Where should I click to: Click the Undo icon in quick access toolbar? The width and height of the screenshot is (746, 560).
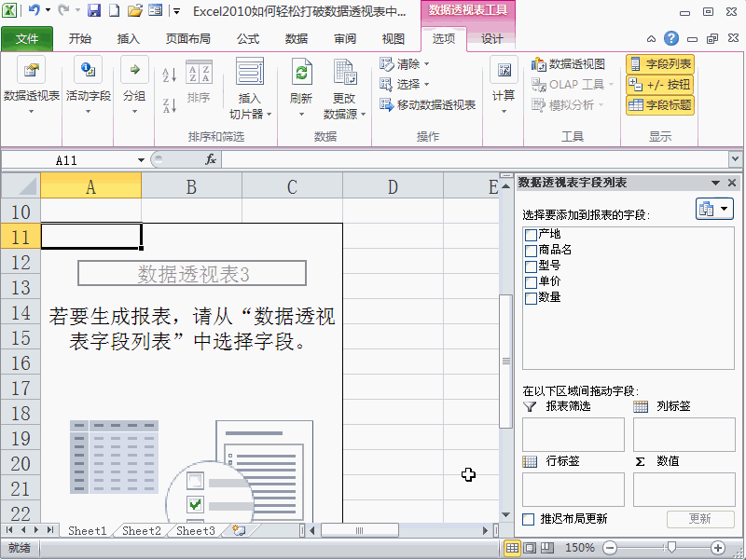pyautogui.click(x=35, y=10)
